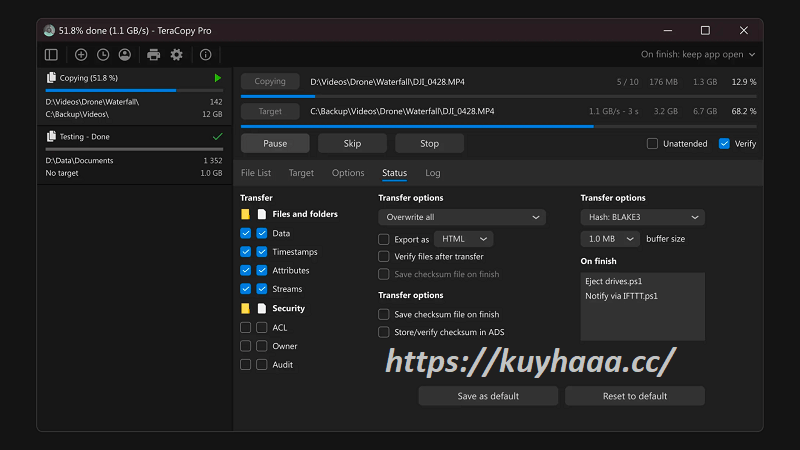Switch to the Target tab

point(301,173)
